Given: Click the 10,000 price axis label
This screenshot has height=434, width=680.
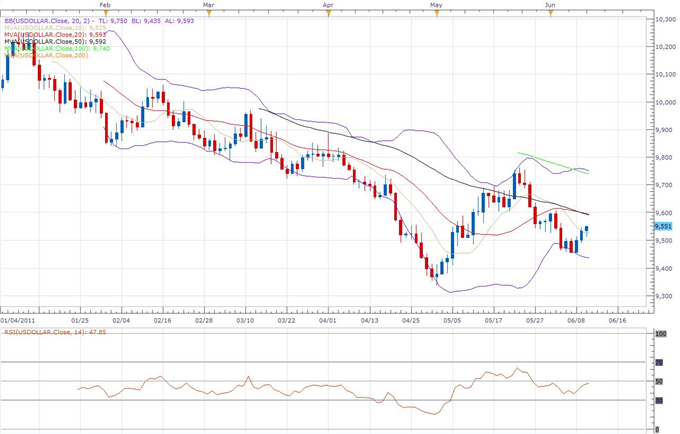Looking at the screenshot, I should (665, 102).
